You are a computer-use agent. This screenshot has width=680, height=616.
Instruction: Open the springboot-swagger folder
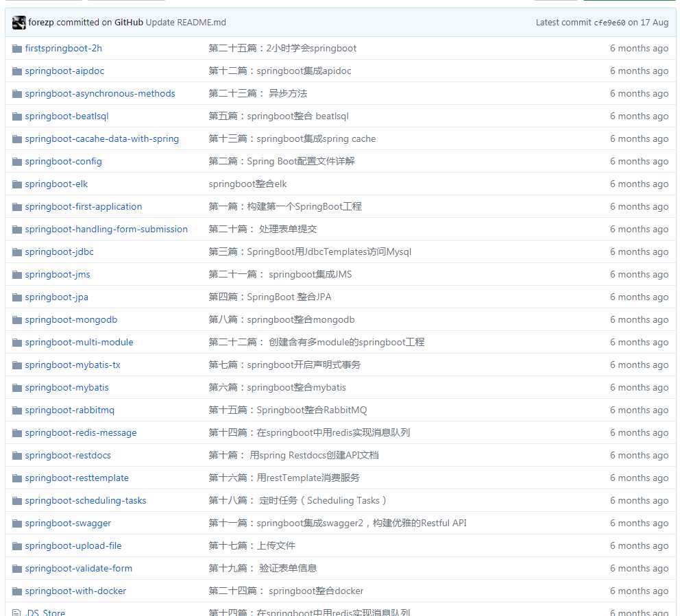point(68,523)
